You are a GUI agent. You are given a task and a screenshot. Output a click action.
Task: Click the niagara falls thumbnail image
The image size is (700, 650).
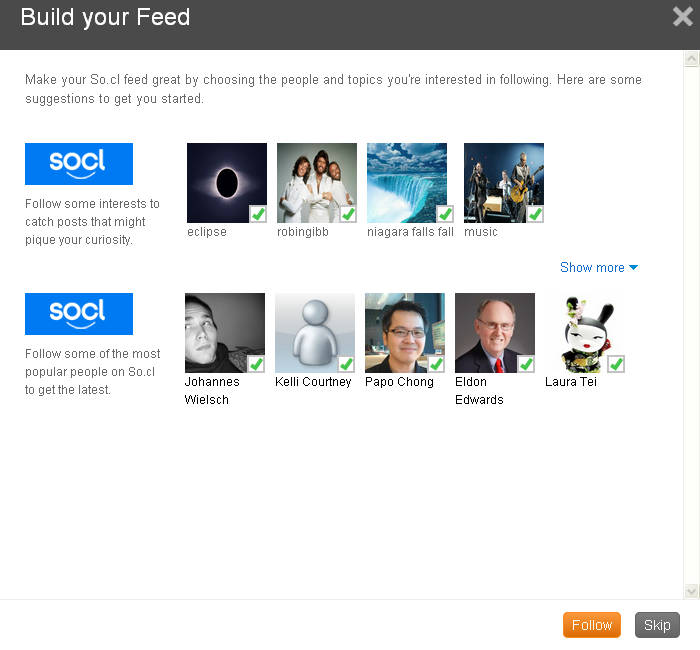tap(406, 182)
